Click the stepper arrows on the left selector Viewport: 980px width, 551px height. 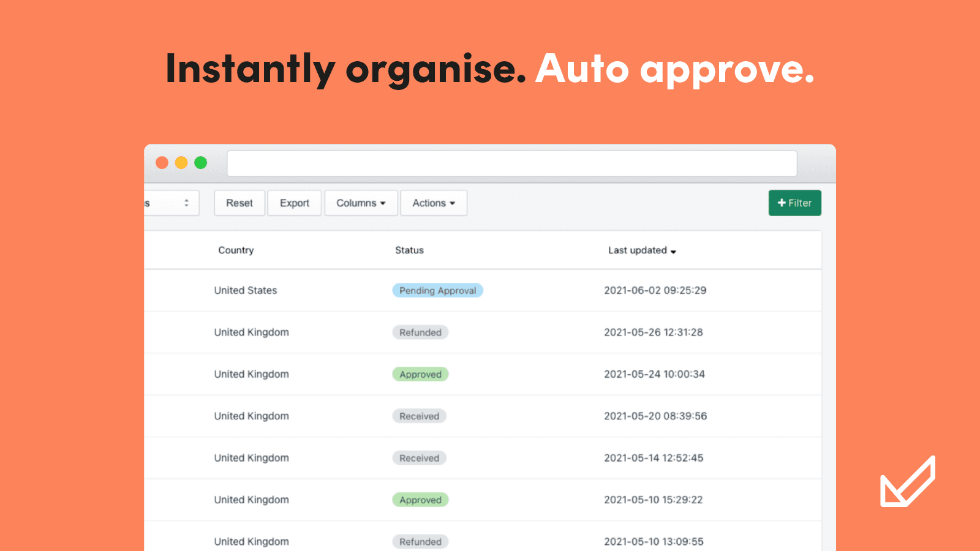pos(187,203)
